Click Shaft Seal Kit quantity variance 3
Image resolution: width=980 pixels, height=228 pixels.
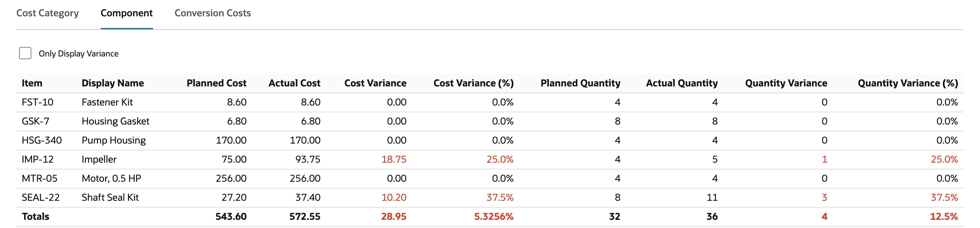(824, 197)
